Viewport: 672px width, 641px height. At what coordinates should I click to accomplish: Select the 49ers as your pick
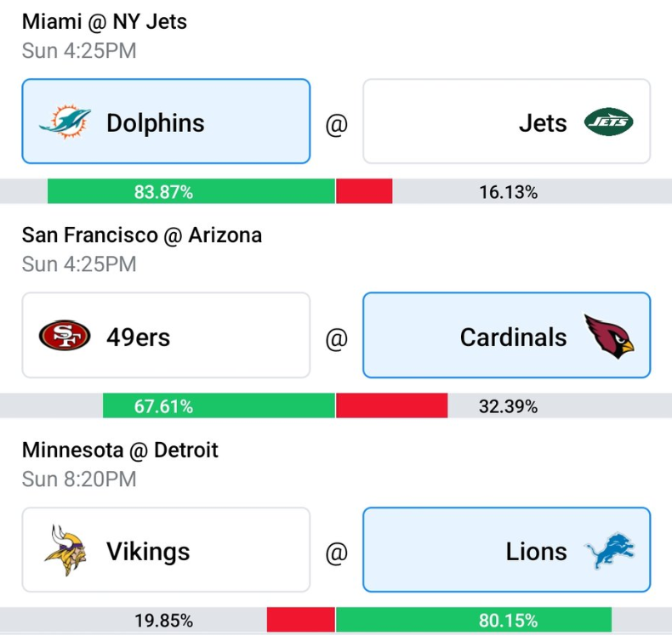coord(166,336)
